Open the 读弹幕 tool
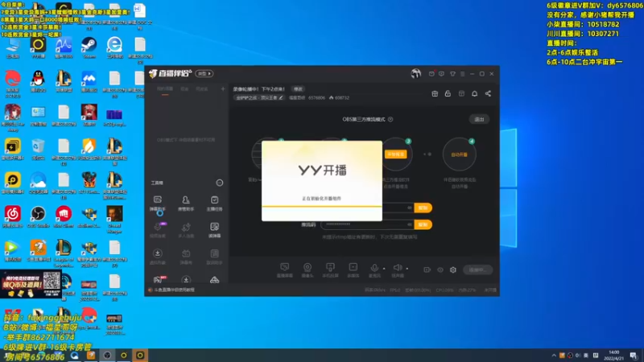Image resolution: width=644 pixels, height=362 pixels. point(214,230)
